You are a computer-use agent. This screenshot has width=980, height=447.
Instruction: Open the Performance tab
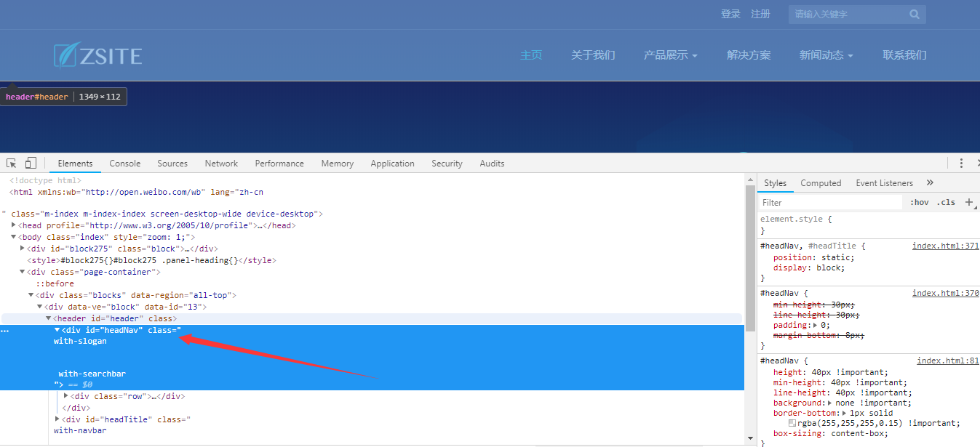[x=279, y=164]
